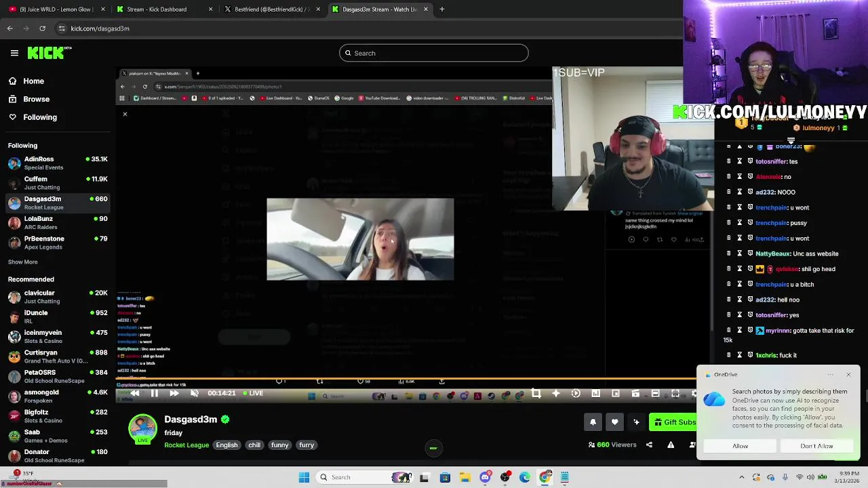
Task: Toggle the heart follow button for Dasgasd3m
Action: tap(614, 422)
